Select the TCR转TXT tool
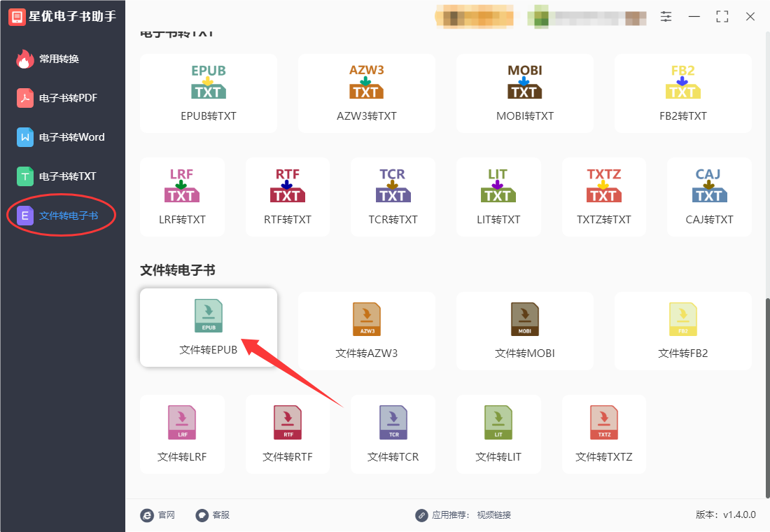The width and height of the screenshot is (770, 532). pos(393,197)
